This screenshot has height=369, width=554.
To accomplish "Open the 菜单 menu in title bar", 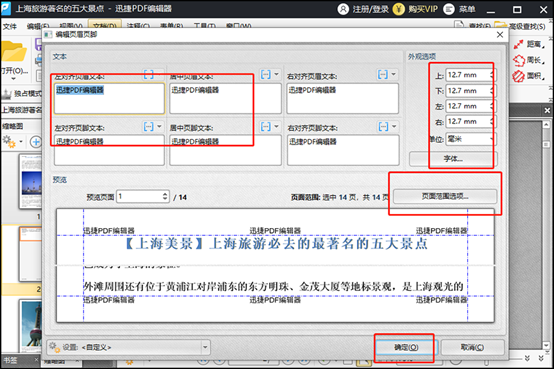I will pyautogui.click(x=459, y=9).
